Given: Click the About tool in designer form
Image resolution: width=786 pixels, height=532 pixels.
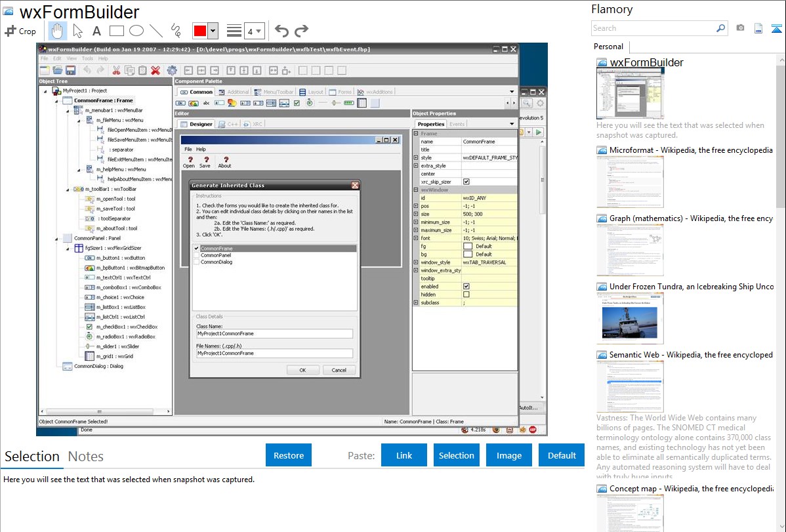Looking at the screenshot, I should tap(224, 162).
